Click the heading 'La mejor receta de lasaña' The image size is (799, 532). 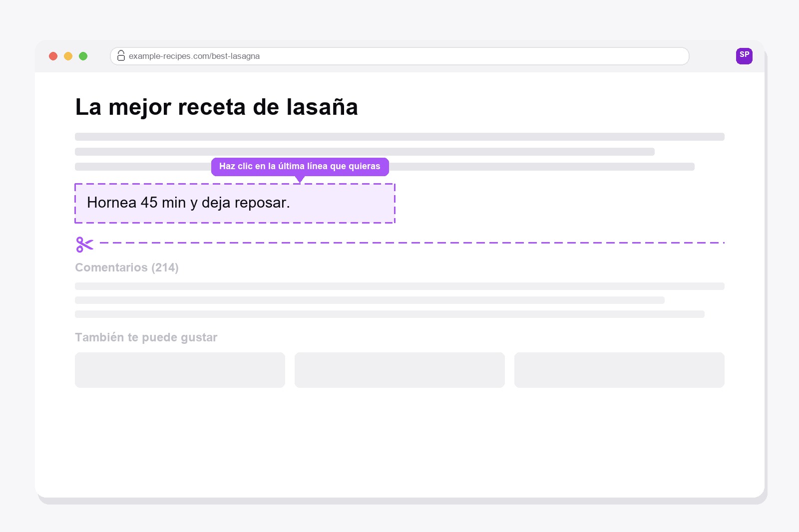(x=216, y=107)
